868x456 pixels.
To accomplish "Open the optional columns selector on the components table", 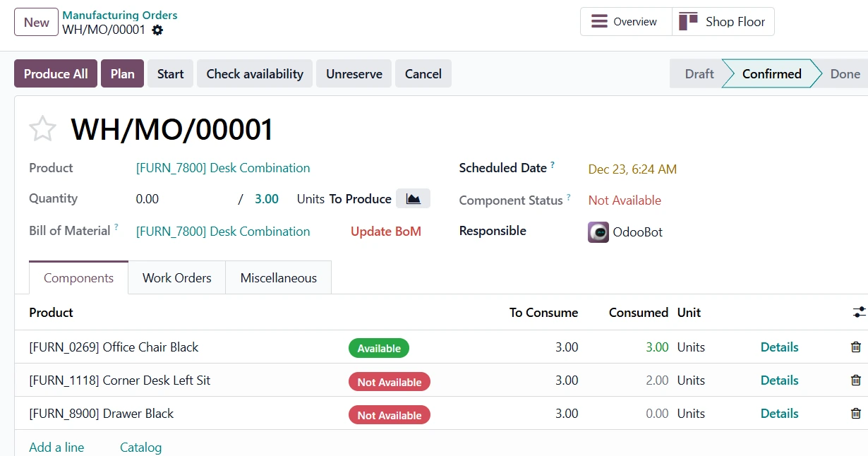I will (x=858, y=311).
